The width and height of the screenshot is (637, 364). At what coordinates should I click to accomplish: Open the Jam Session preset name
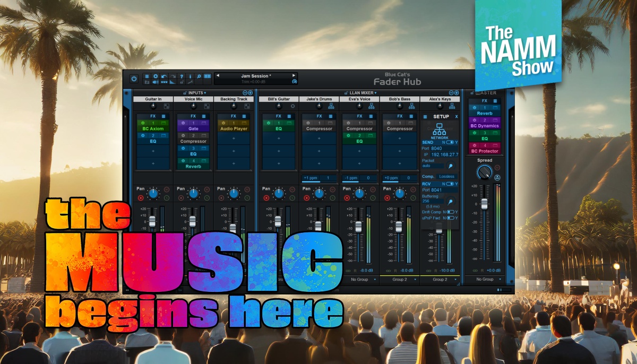point(256,76)
